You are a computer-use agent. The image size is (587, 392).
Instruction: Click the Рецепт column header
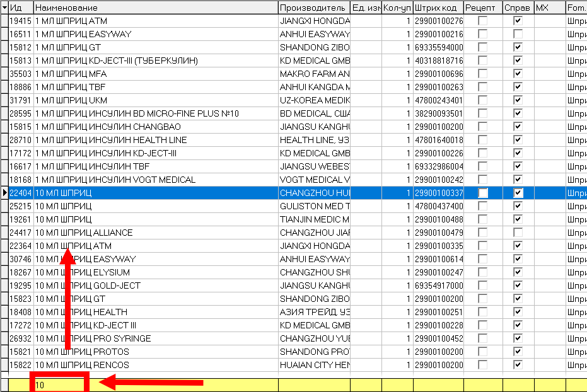[484, 8]
